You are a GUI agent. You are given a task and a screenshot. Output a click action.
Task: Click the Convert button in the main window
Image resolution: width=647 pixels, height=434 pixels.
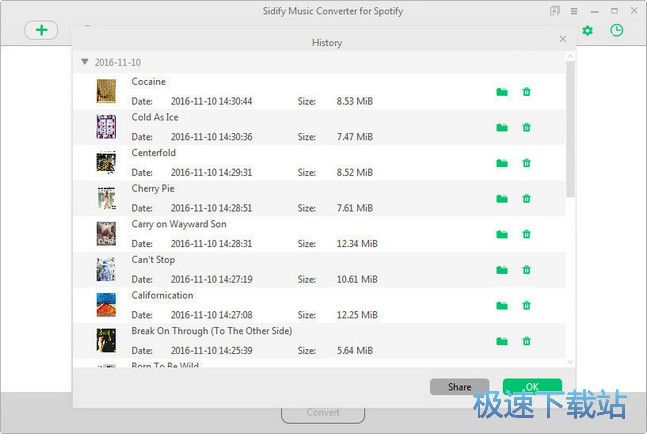(x=323, y=413)
